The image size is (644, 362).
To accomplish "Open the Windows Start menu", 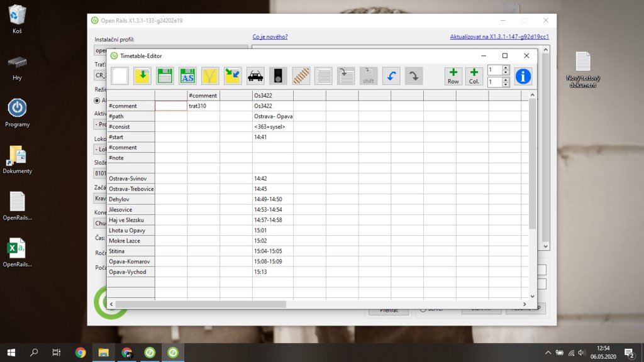I will pyautogui.click(x=11, y=353).
